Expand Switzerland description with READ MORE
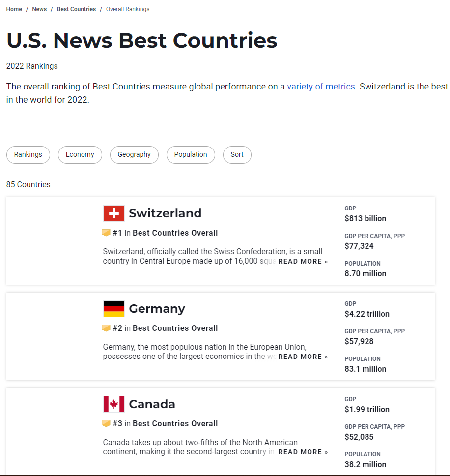450x476 pixels. [303, 261]
